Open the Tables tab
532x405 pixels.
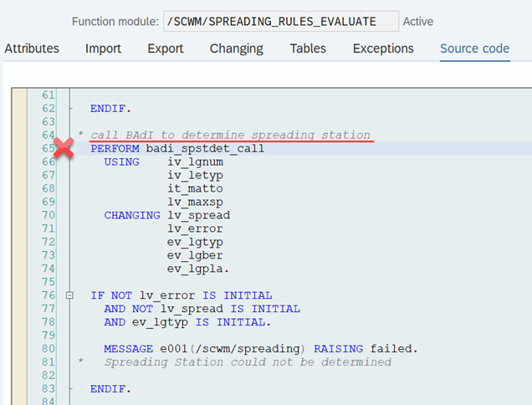tap(308, 49)
